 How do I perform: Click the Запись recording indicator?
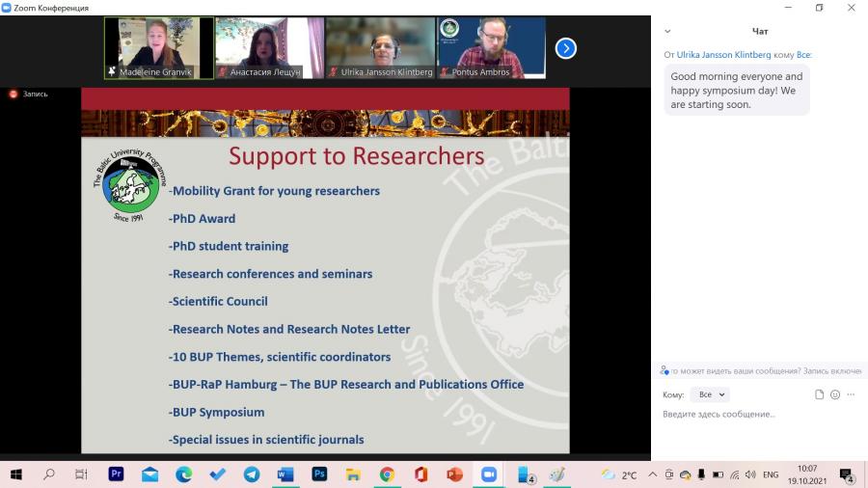pos(29,95)
